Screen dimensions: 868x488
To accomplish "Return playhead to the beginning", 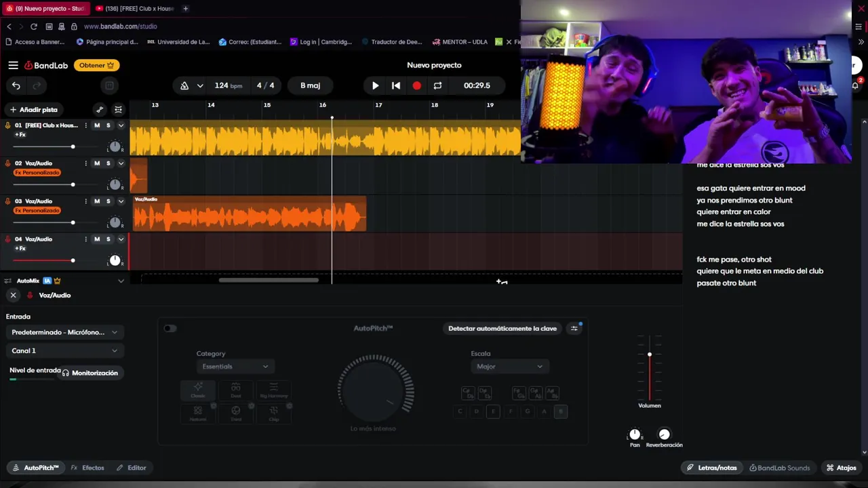I will (396, 86).
